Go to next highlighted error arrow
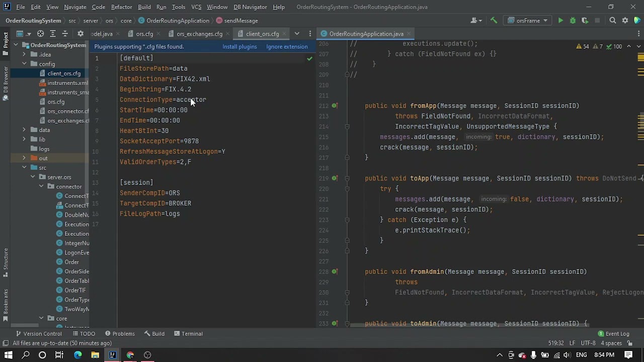 (x=638, y=46)
